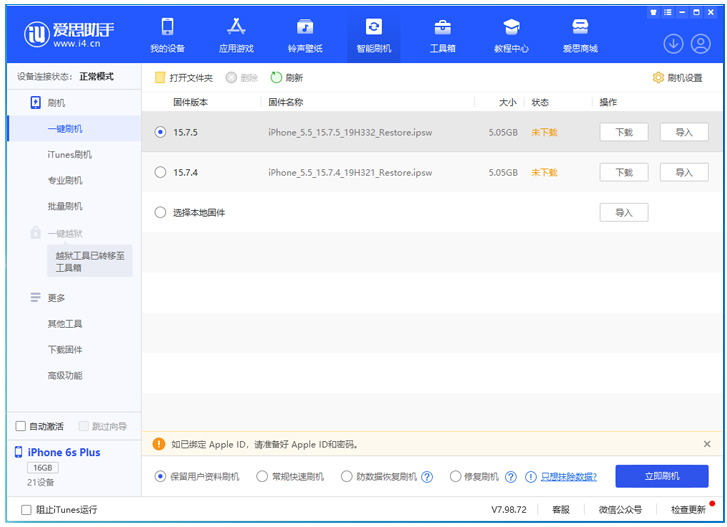727x527 pixels.
Task: Click the 立即刷机 flash now button
Action: (662, 476)
